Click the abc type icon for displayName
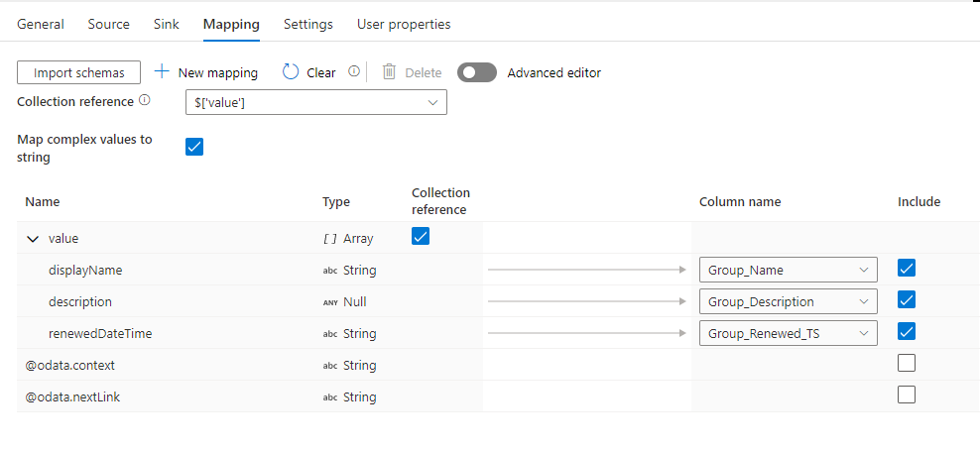The width and height of the screenshot is (980, 452). click(x=330, y=271)
